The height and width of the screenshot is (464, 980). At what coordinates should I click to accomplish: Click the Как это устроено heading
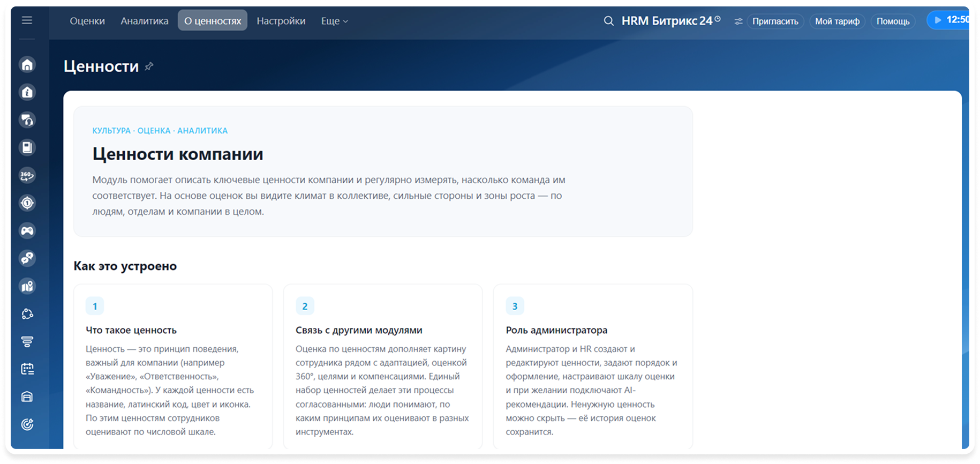(x=125, y=266)
